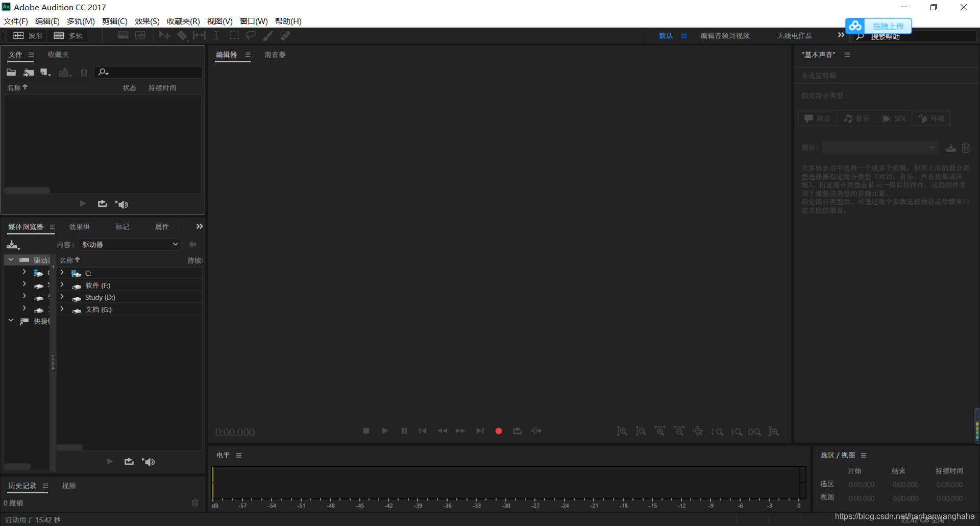Toggle spectral pitch display icon
Screen dimensions: 980x526
click(140, 35)
